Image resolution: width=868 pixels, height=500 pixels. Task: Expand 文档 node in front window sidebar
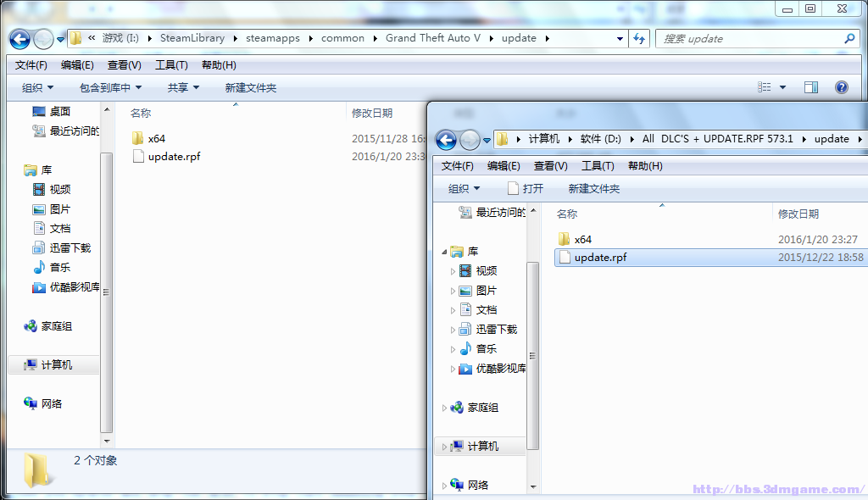coord(453,310)
